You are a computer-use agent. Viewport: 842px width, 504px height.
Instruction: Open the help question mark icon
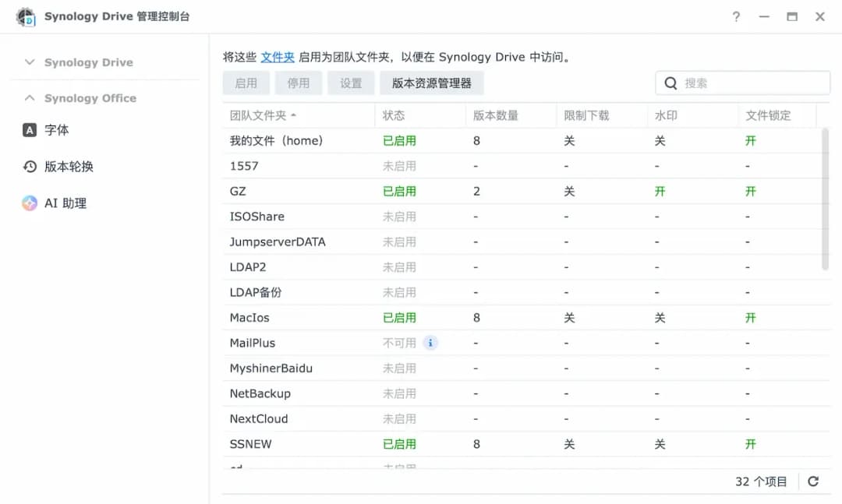(x=736, y=16)
